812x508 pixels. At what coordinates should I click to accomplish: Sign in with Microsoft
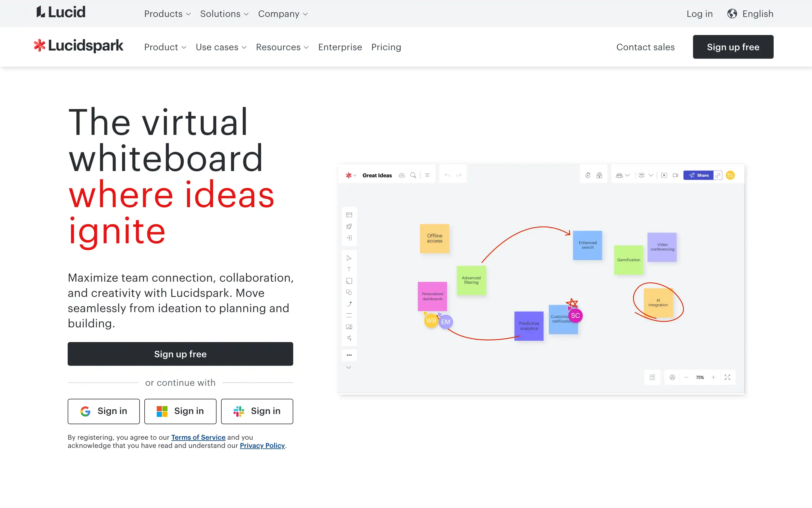(180, 411)
